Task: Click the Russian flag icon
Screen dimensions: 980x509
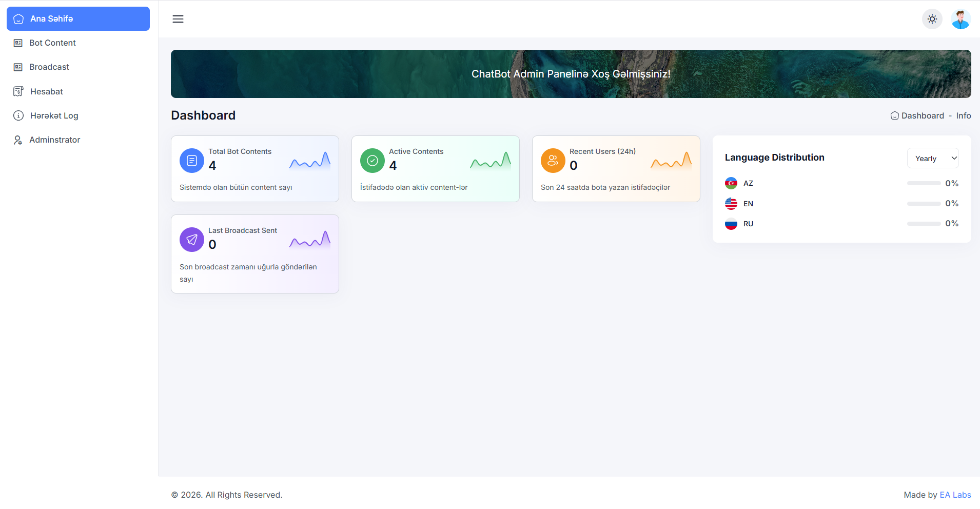Action: click(x=731, y=224)
